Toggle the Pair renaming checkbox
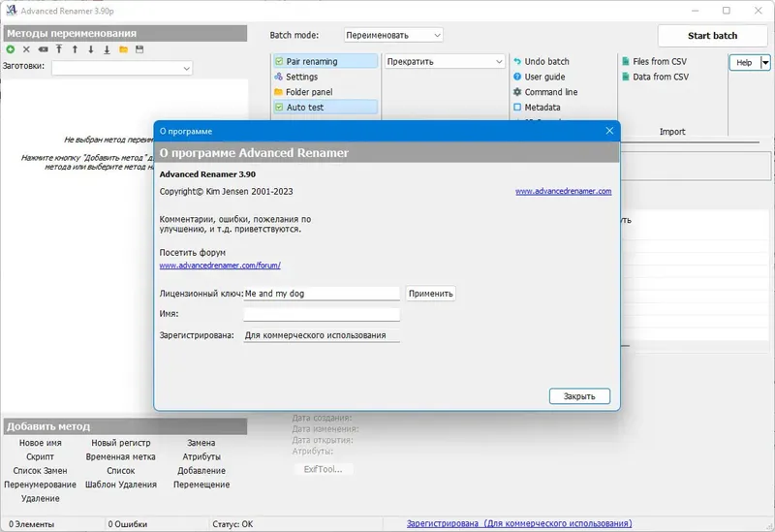The height and width of the screenshot is (532, 775). (279, 61)
